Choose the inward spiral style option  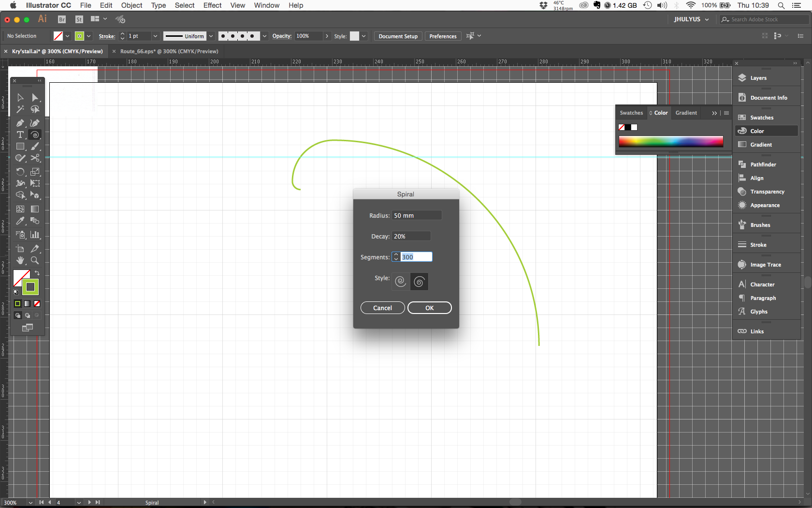click(x=419, y=281)
